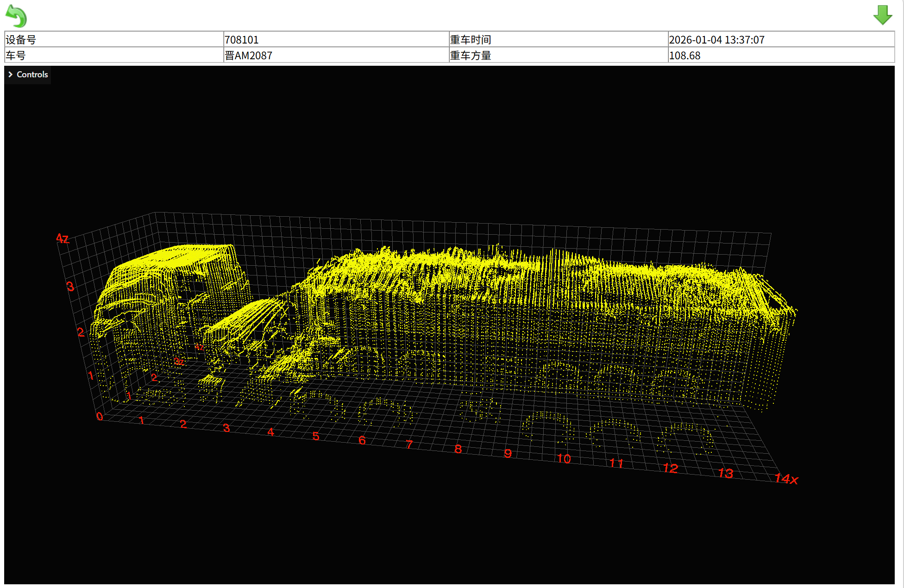Click the chevron beside Controls
Image resolution: width=904 pixels, height=588 pixels.
[x=10, y=75]
